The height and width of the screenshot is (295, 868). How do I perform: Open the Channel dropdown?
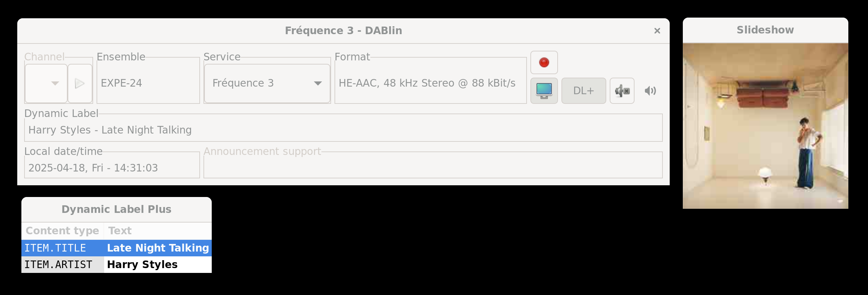(46, 83)
